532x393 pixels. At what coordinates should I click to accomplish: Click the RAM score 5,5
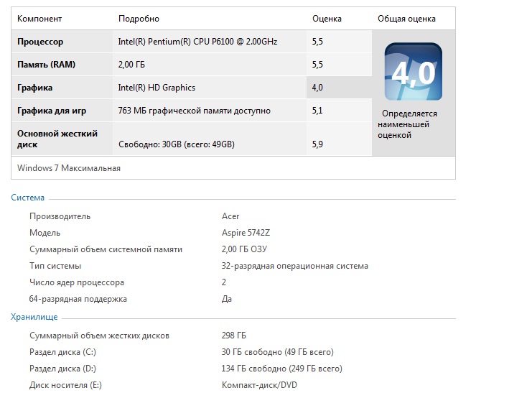pos(317,65)
